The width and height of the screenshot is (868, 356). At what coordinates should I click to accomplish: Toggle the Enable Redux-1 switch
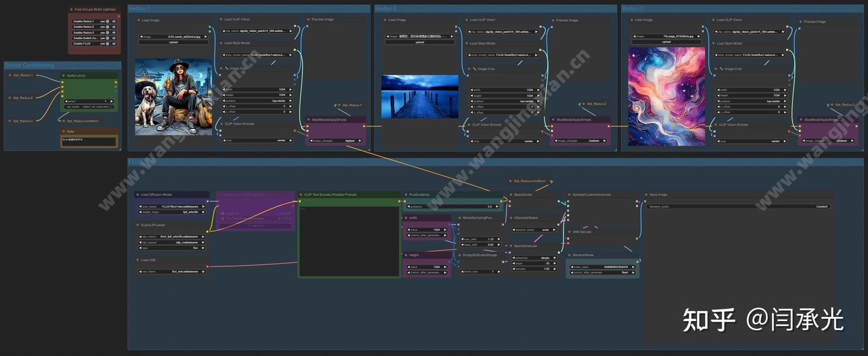107,21
